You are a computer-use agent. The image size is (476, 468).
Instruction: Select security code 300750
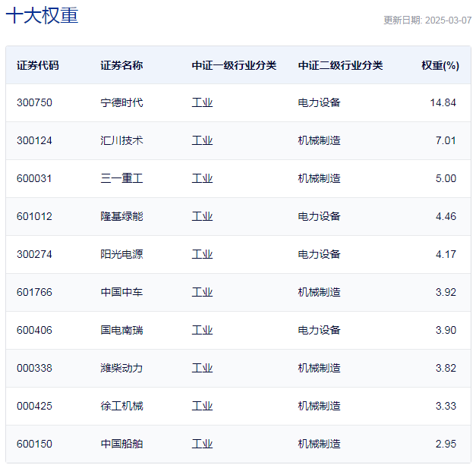pos(34,102)
